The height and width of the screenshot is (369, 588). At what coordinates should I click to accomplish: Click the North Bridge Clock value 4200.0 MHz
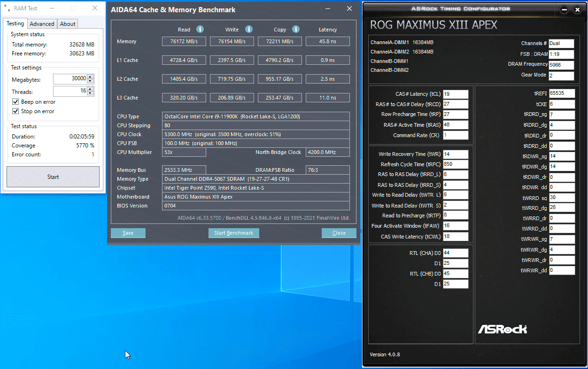(x=328, y=152)
